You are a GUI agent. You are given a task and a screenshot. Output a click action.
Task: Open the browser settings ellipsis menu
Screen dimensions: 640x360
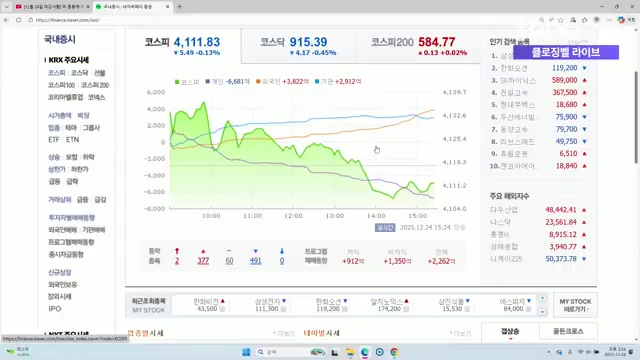609,20
